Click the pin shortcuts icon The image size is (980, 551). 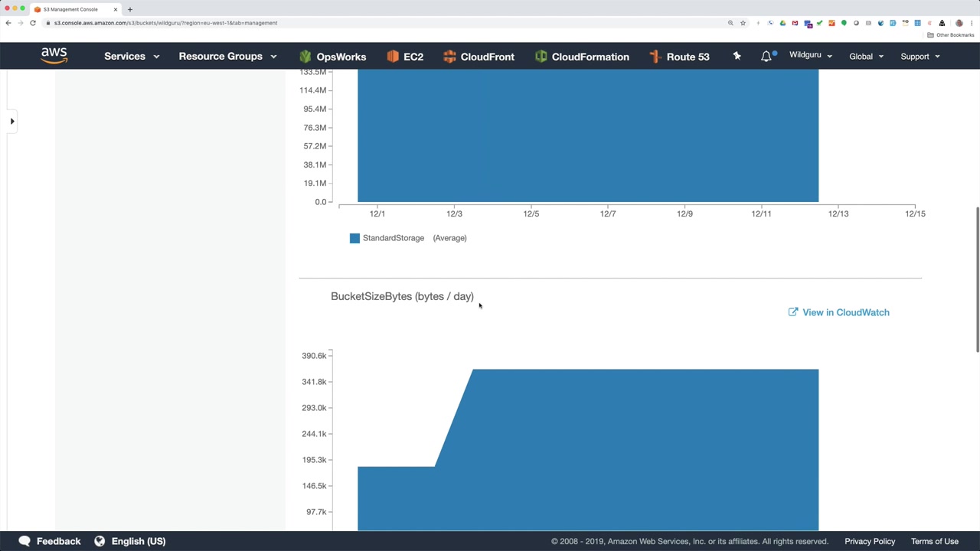click(737, 56)
